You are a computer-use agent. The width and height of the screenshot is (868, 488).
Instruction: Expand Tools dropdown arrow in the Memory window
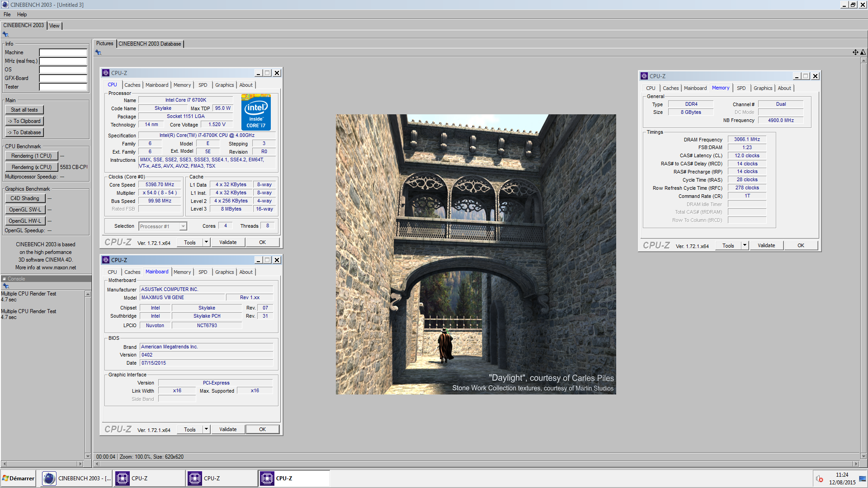click(x=745, y=245)
